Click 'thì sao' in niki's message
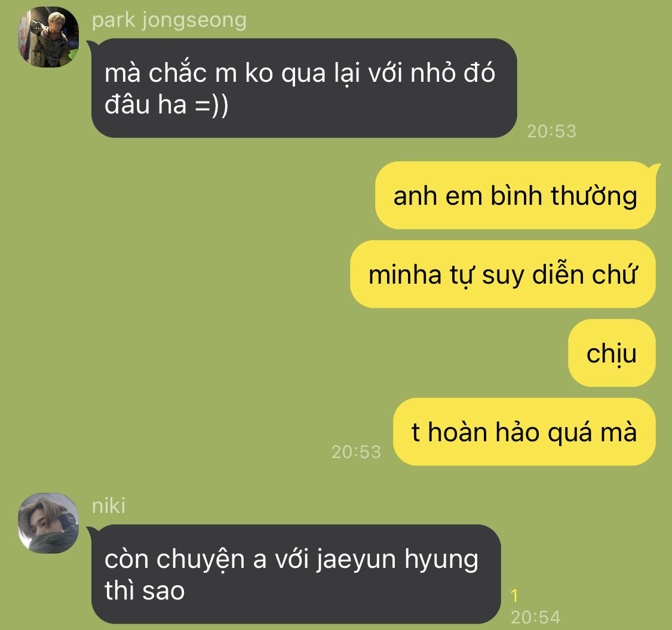The width and height of the screenshot is (672, 630). click(x=145, y=591)
